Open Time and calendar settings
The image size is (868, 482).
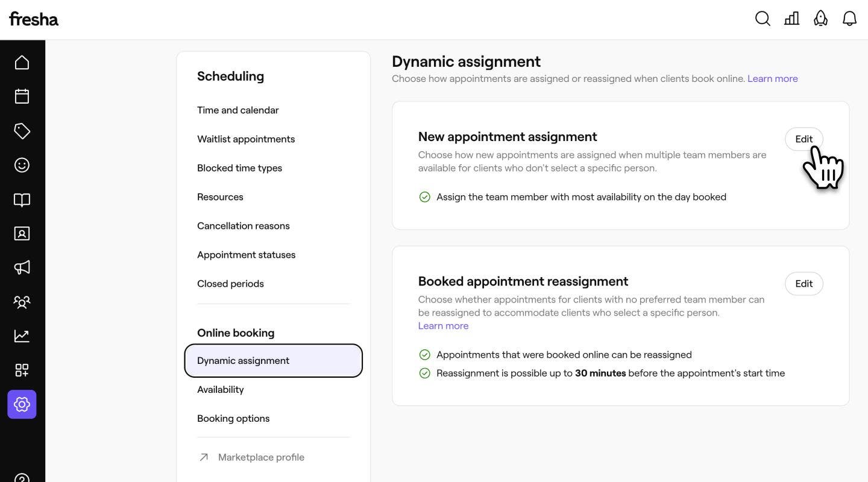pyautogui.click(x=238, y=110)
